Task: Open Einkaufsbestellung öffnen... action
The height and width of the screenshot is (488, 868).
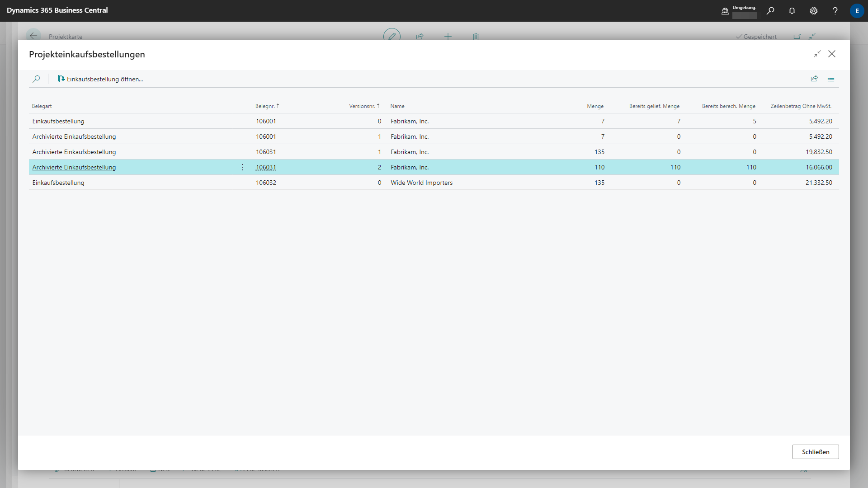Action: coord(100,79)
